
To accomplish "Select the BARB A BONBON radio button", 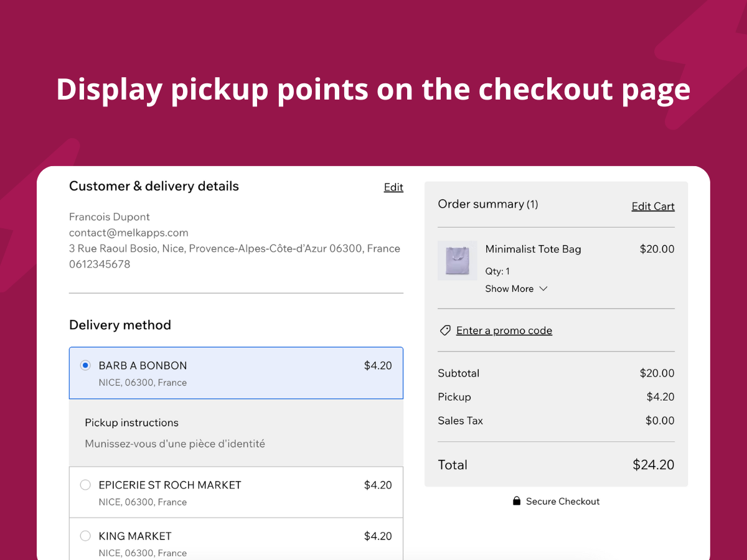I will click(86, 365).
